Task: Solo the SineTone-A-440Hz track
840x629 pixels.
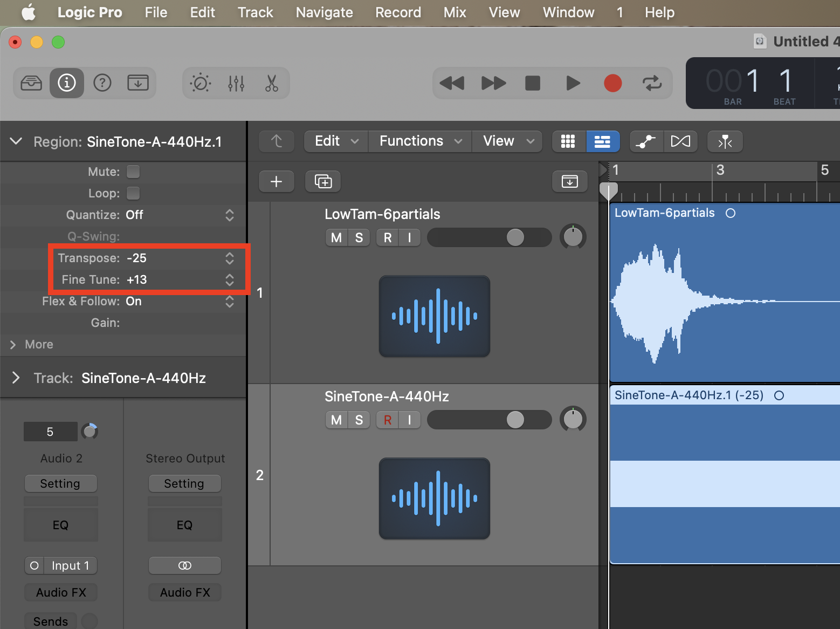Action: pyautogui.click(x=359, y=420)
